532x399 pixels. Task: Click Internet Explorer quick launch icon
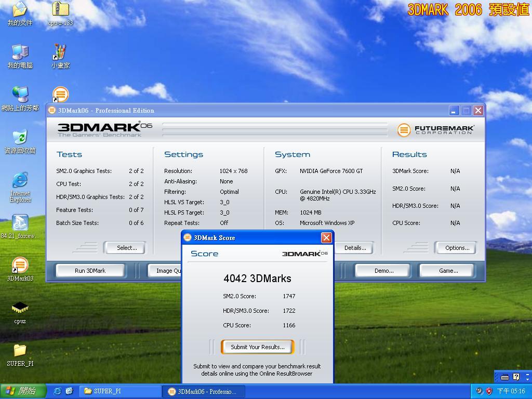pos(58,391)
